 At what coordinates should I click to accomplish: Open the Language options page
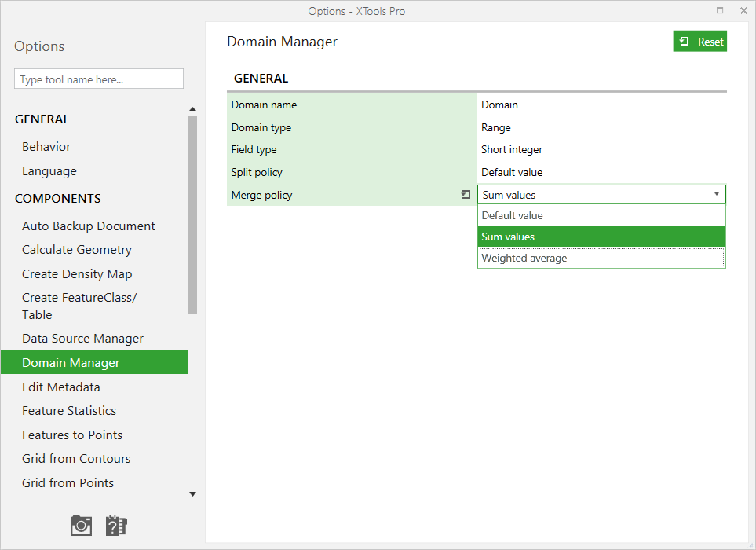tap(49, 171)
